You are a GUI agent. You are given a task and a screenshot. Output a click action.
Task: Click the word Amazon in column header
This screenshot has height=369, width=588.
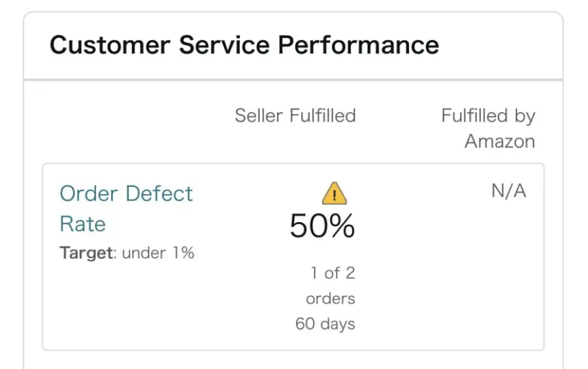coord(500,141)
